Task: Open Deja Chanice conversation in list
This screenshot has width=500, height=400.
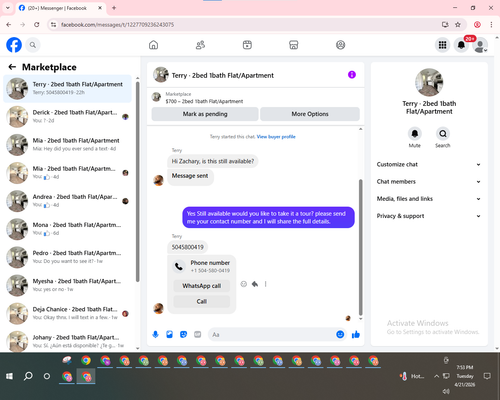Action: (67, 313)
